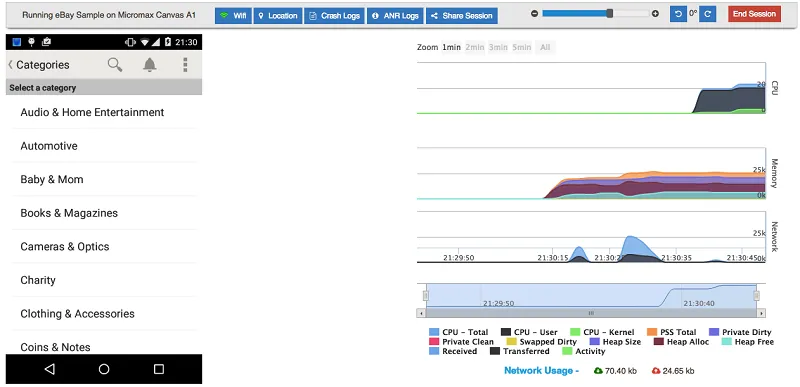Toggle PSS Total legend series
The height and width of the screenshot is (387, 800).
click(671, 332)
